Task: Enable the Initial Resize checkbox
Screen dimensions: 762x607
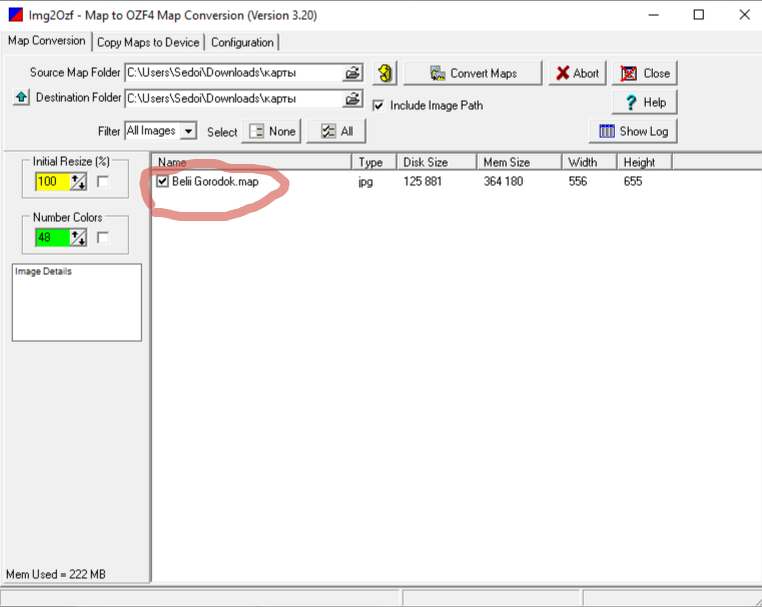Action: (103, 181)
